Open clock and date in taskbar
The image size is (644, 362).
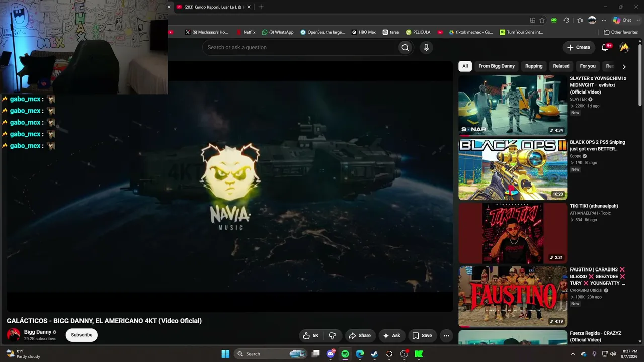pyautogui.click(x=630, y=354)
